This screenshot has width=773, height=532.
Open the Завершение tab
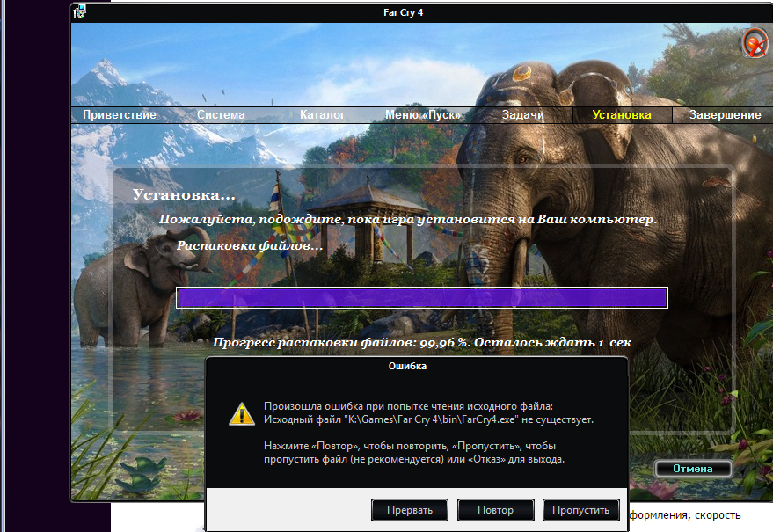point(725,115)
